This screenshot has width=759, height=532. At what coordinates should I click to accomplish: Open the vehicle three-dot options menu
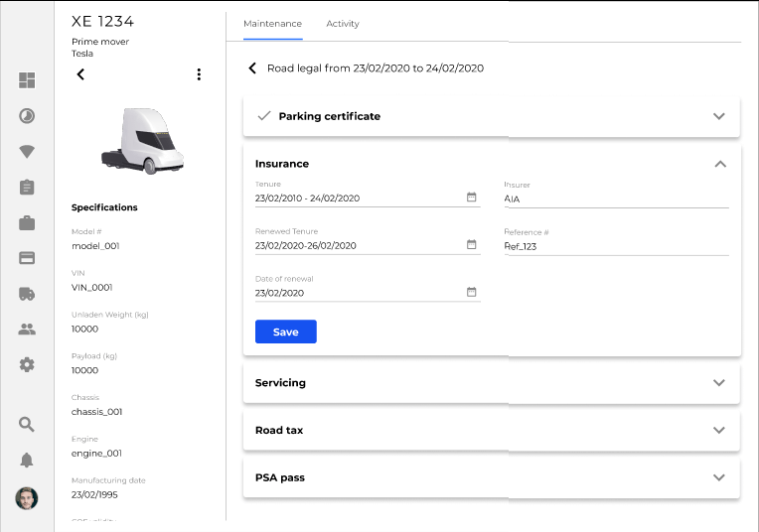(199, 74)
